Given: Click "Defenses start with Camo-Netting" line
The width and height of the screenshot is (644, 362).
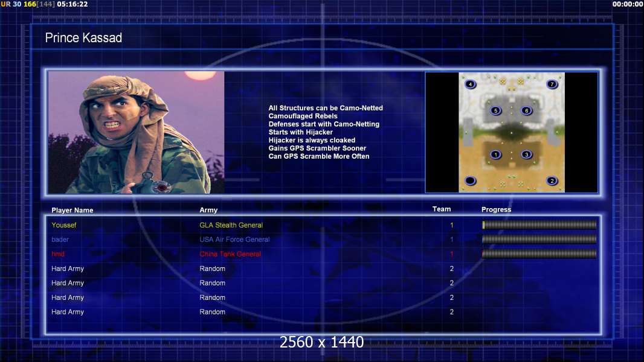Looking at the screenshot, I should pos(324,124).
